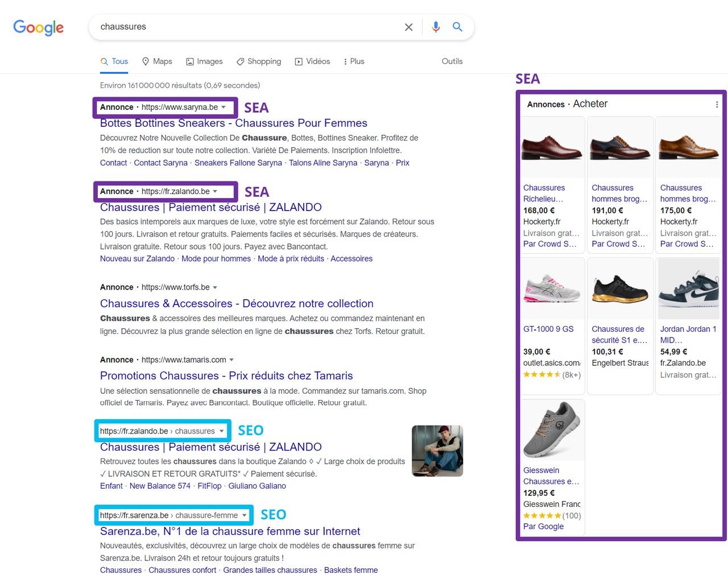
Task: Open Bottes Bottines Sneakers ad title
Action: click(234, 123)
